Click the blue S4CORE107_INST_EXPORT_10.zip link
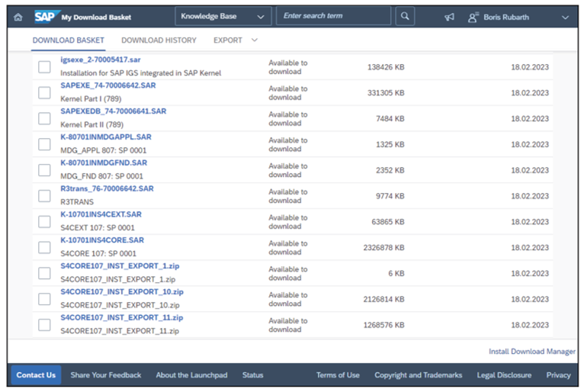584x392 pixels. (x=122, y=291)
